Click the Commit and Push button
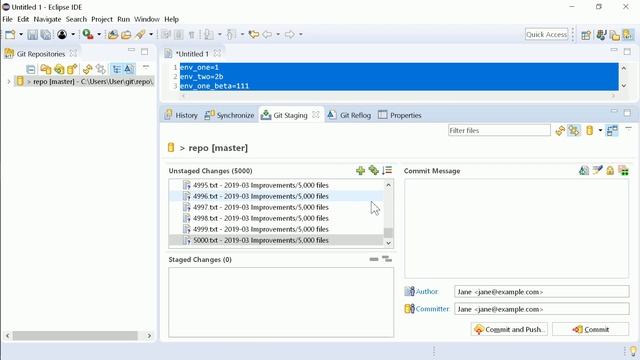Viewport: 640px width, 360px height. (x=509, y=329)
